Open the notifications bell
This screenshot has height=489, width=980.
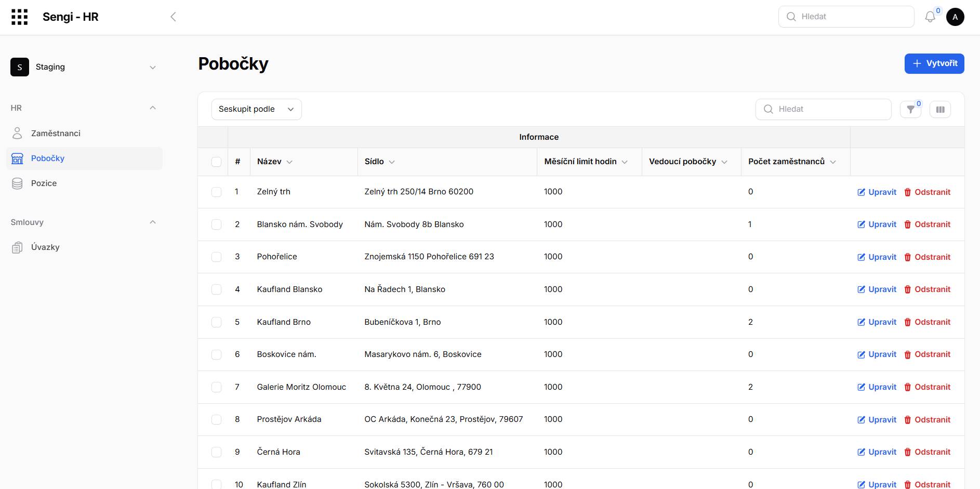(x=930, y=17)
